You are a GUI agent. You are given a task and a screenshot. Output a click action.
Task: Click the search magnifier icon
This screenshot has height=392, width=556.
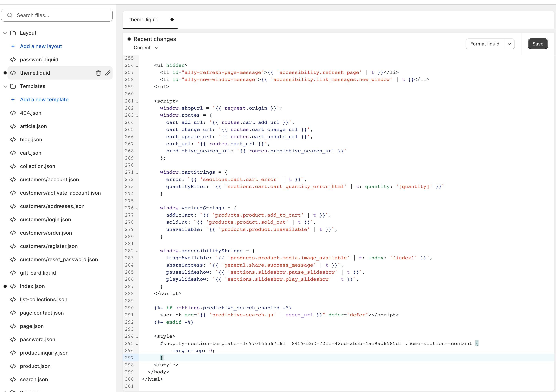pos(10,15)
